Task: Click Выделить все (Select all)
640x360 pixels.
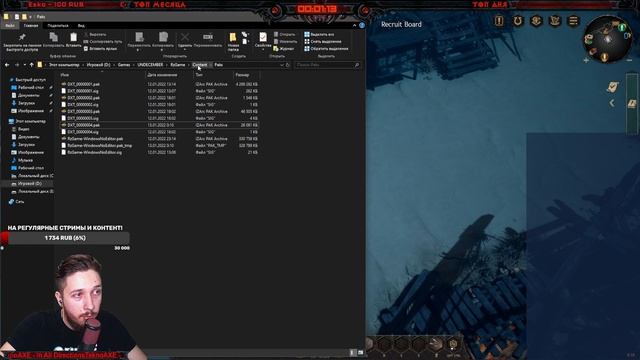Action: point(319,35)
